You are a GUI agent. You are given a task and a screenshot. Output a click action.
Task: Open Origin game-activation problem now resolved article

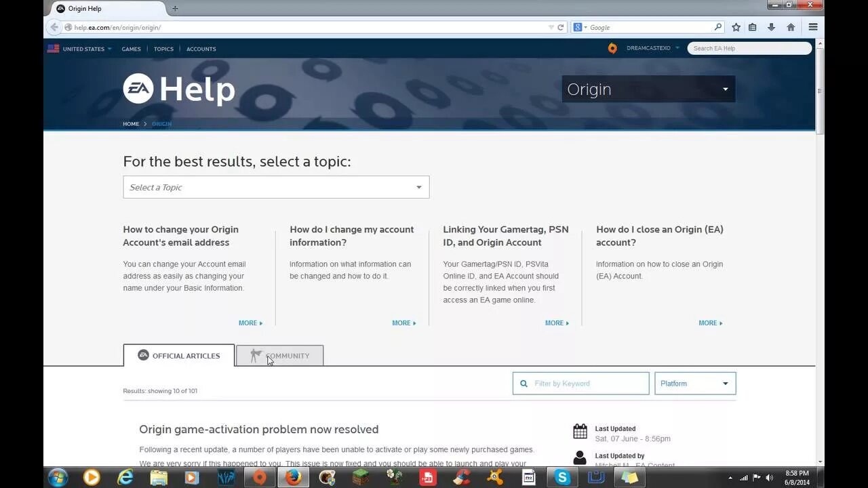pos(259,429)
